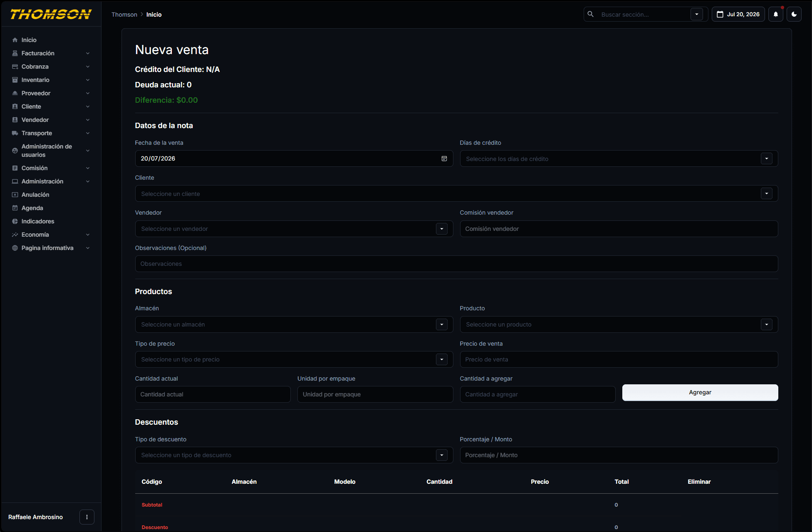Screen dimensions: 812x532
Task: Open the Vendedor sidebar menu
Action: (51, 120)
